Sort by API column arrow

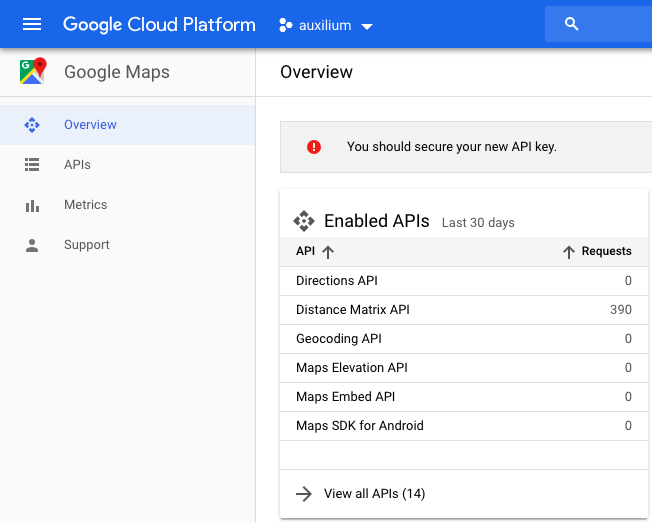[x=328, y=252]
